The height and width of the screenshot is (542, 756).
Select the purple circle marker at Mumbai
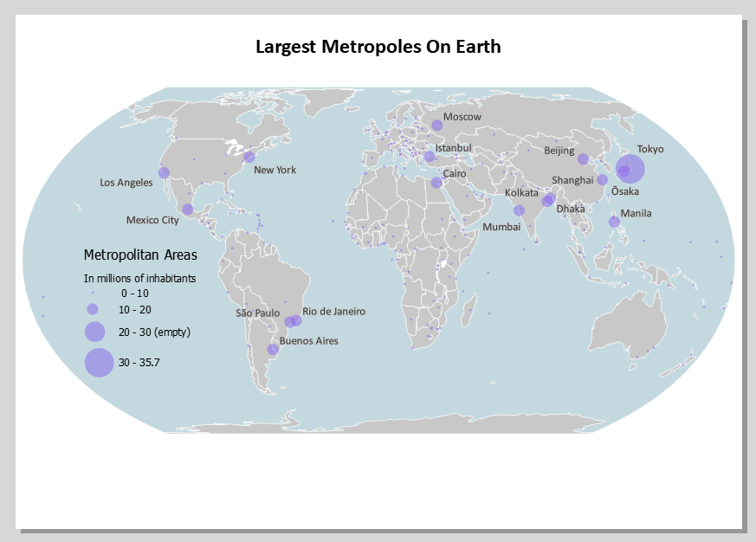(519, 210)
